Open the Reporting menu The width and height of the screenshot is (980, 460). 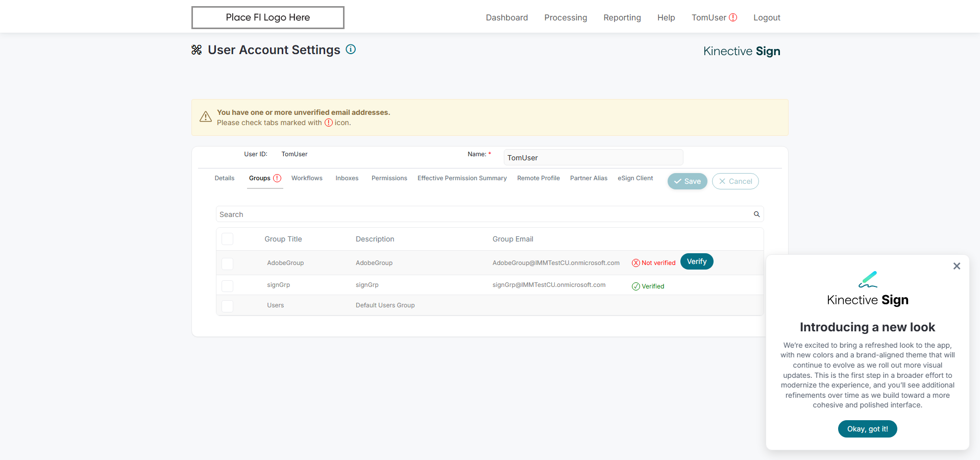[622, 17]
